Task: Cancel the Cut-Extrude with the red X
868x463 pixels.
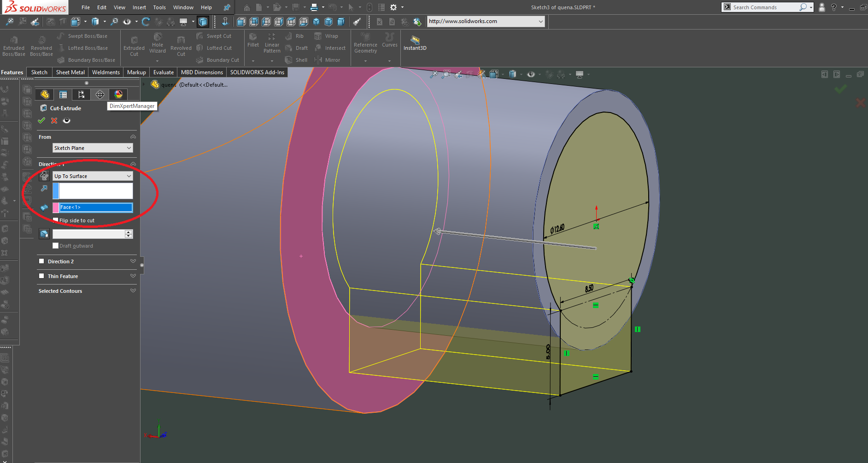Action: [54, 120]
